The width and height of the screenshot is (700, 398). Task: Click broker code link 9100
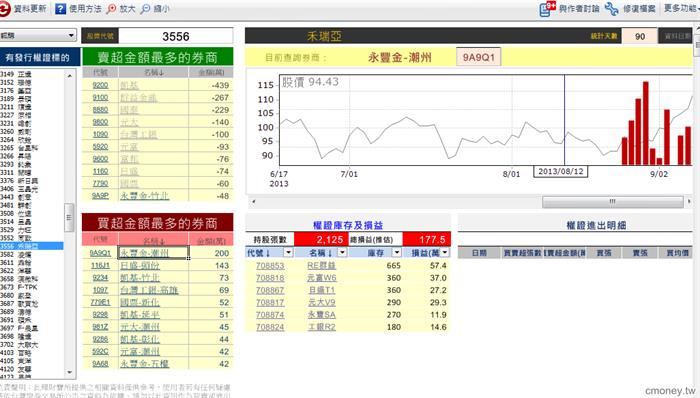point(100,97)
